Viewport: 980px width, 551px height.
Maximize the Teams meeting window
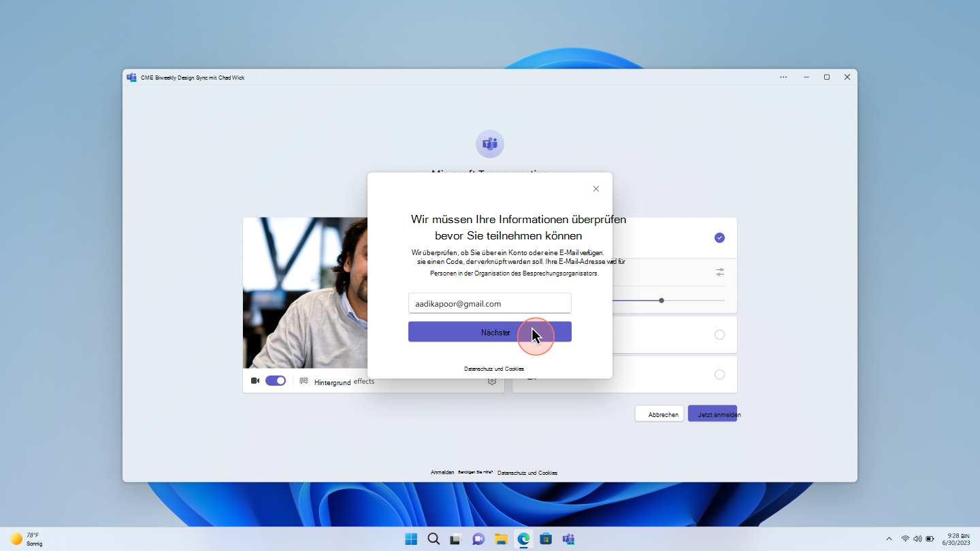click(x=827, y=78)
